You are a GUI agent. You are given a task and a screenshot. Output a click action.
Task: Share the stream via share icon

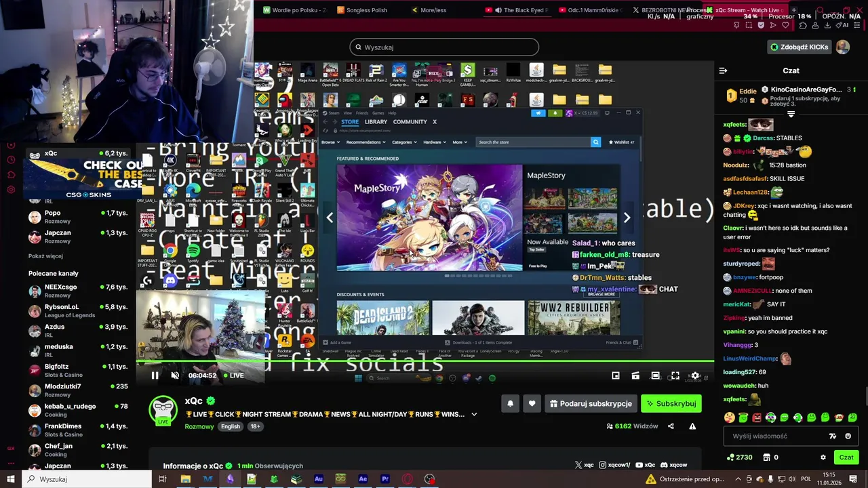pyautogui.click(x=671, y=426)
